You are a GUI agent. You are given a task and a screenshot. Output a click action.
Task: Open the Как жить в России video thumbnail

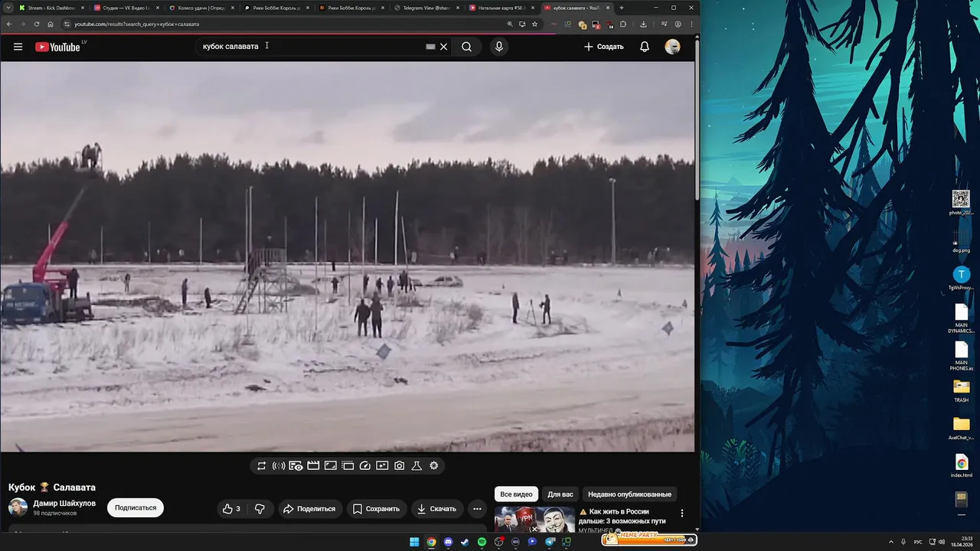click(534, 520)
